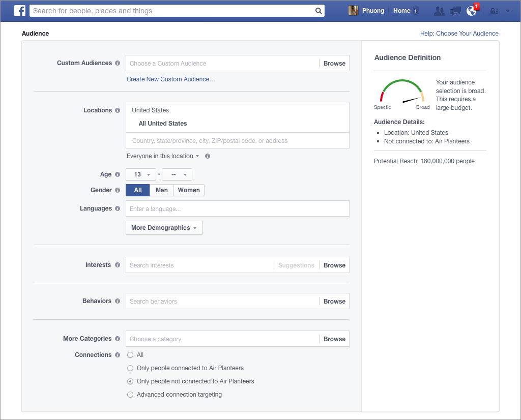521x420 pixels.
Task: Open the notifications globe icon
Action: [472, 11]
